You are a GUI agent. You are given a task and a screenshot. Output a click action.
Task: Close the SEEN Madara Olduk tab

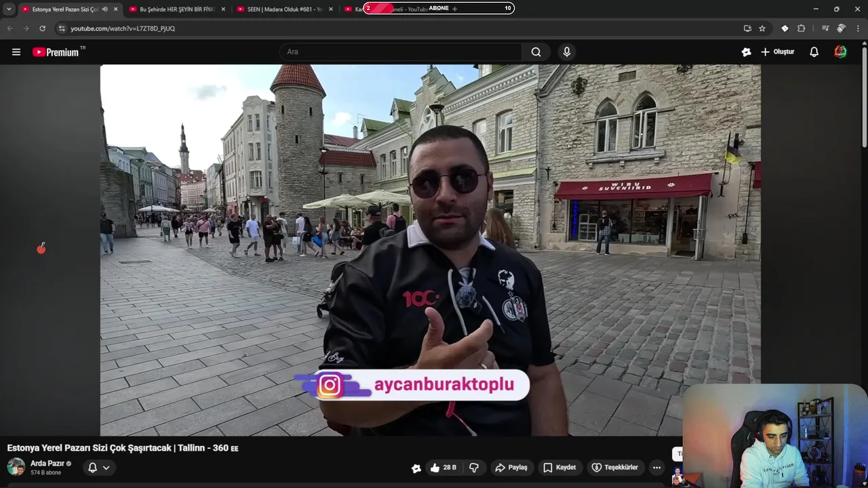(331, 9)
